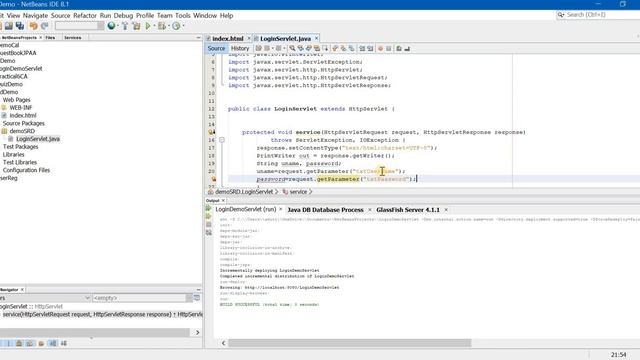Click the Last Edit icon in editor toolbar
640x360 pixels.
pos(258,49)
